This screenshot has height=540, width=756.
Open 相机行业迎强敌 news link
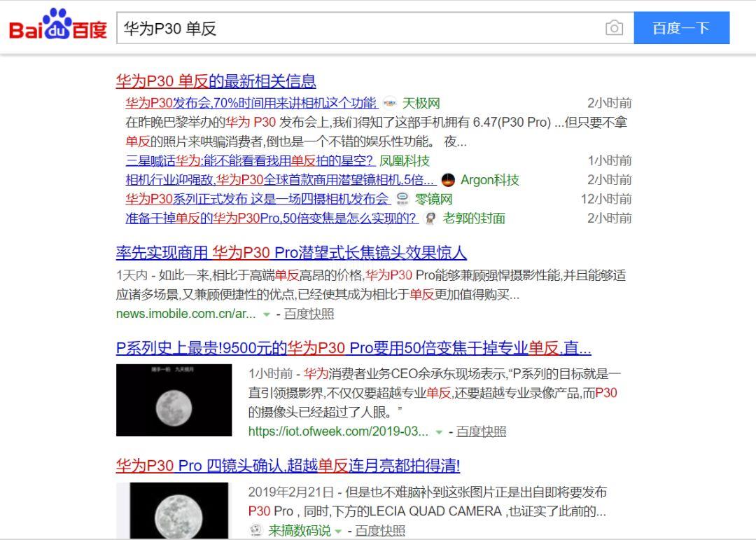click(x=280, y=180)
